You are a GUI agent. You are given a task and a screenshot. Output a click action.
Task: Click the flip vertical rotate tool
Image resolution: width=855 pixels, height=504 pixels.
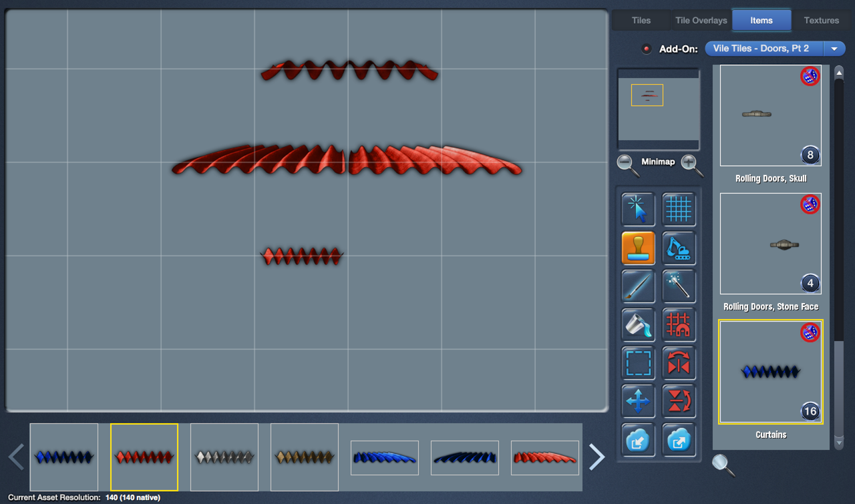coord(679,402)
